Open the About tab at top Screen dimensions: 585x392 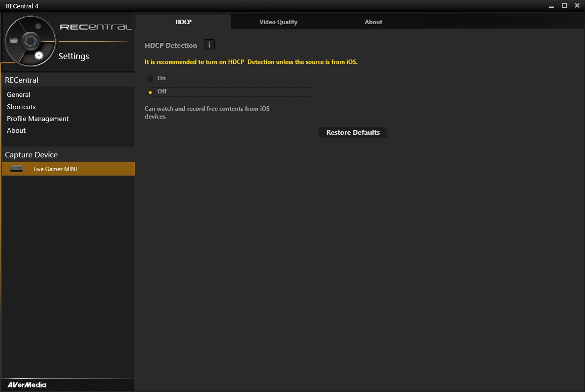pyautogui.click(x=373, y=22)
